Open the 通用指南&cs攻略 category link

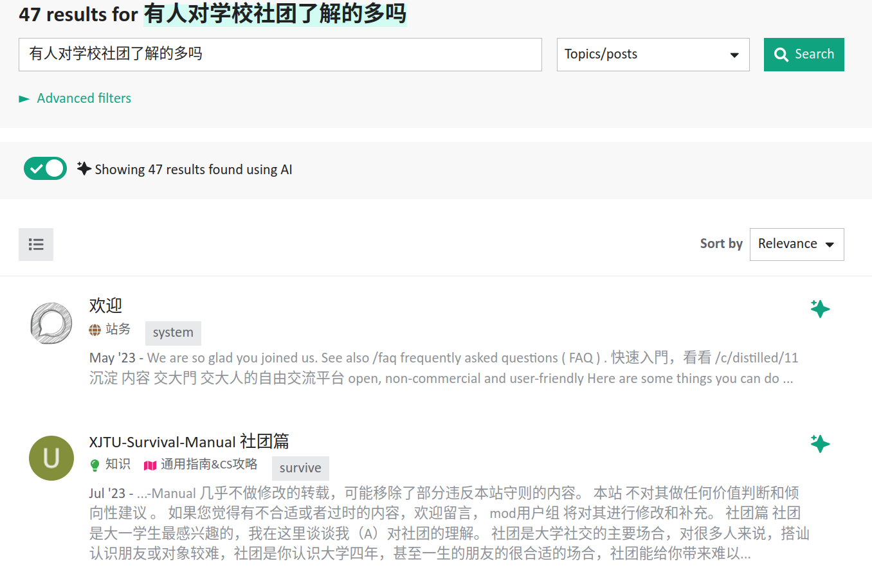tap(208, 465)
